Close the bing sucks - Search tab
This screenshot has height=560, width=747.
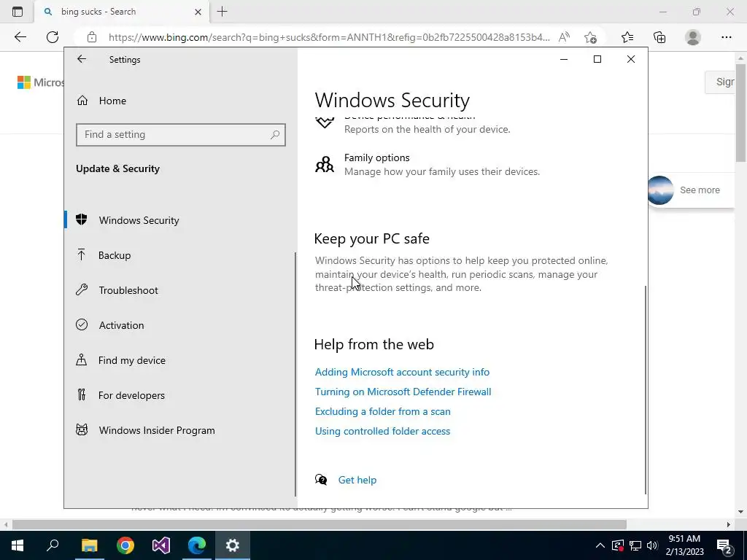pyautogui.click(x=198, y=12)
